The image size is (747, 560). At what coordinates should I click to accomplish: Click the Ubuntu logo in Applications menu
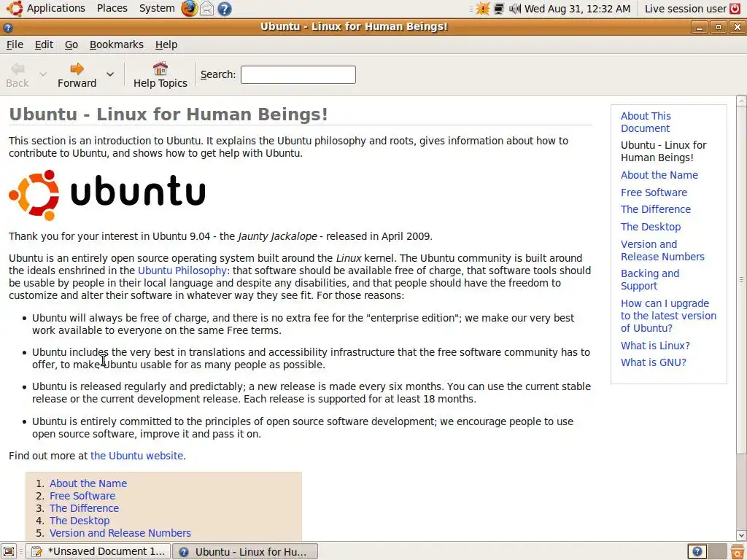(15, 8)
